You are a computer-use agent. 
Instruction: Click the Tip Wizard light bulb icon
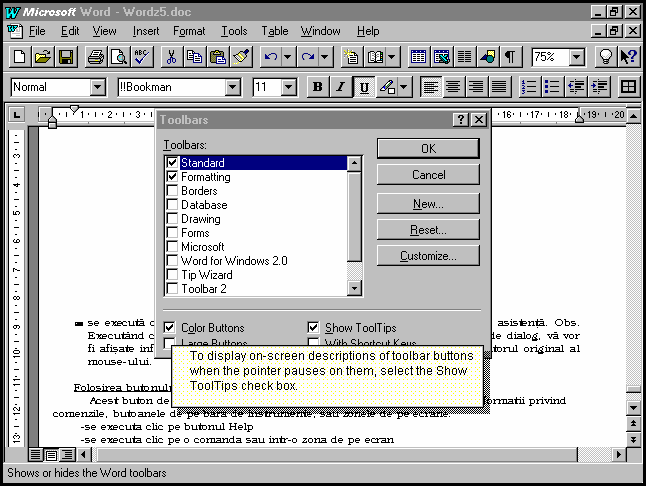(x=606, y=57)
